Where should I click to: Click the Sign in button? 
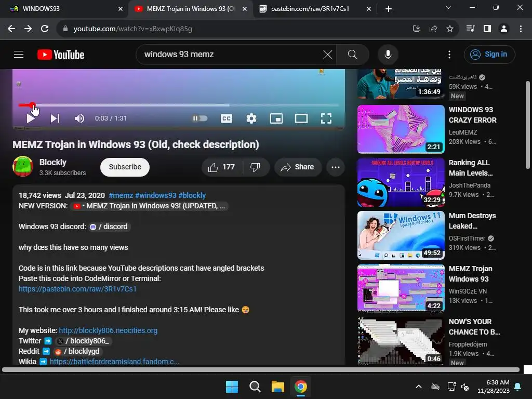point(489,54)
